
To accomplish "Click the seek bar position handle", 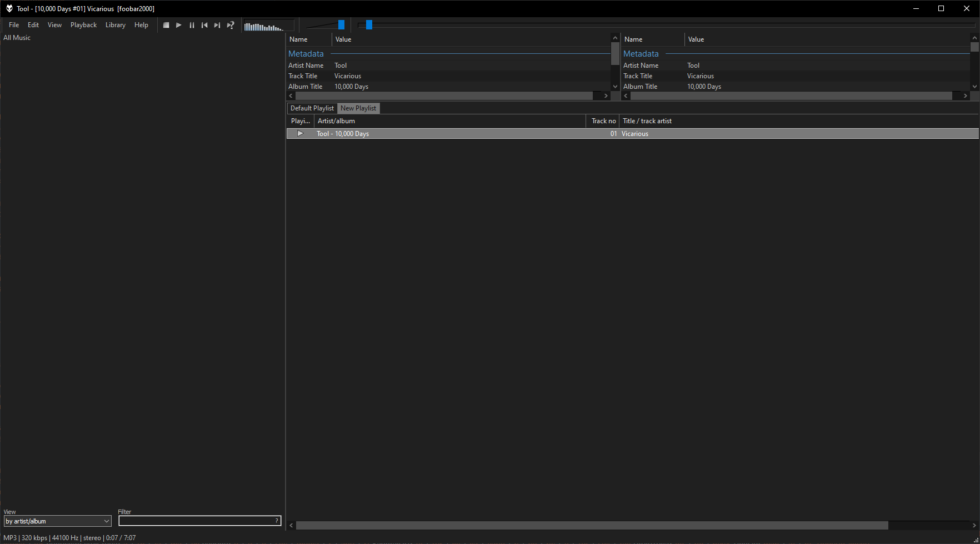I will [x=369, y=25].
